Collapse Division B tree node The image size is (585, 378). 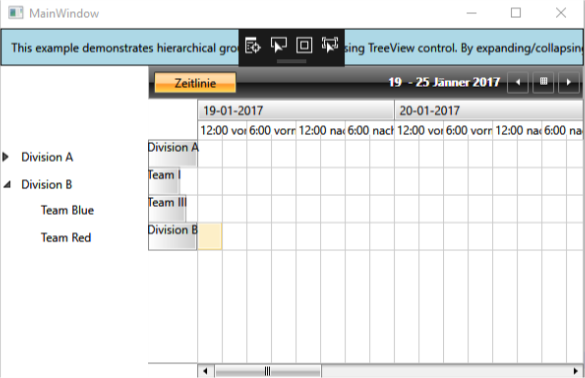(7, 184)
